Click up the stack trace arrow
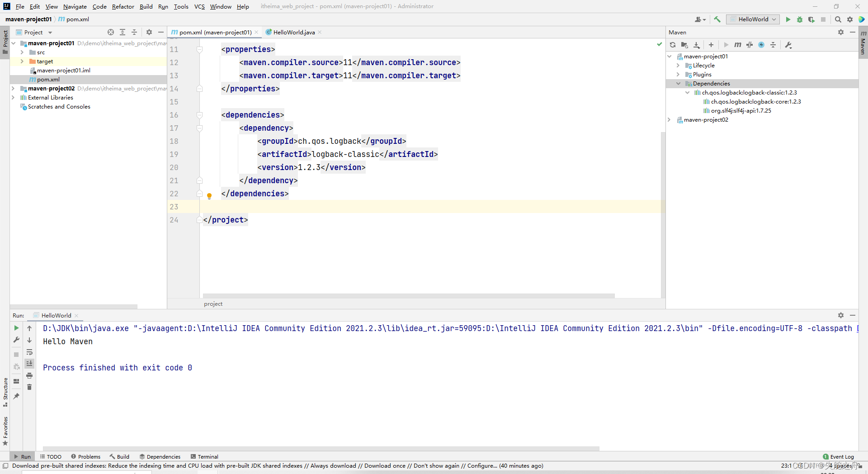 pos(29,328)
